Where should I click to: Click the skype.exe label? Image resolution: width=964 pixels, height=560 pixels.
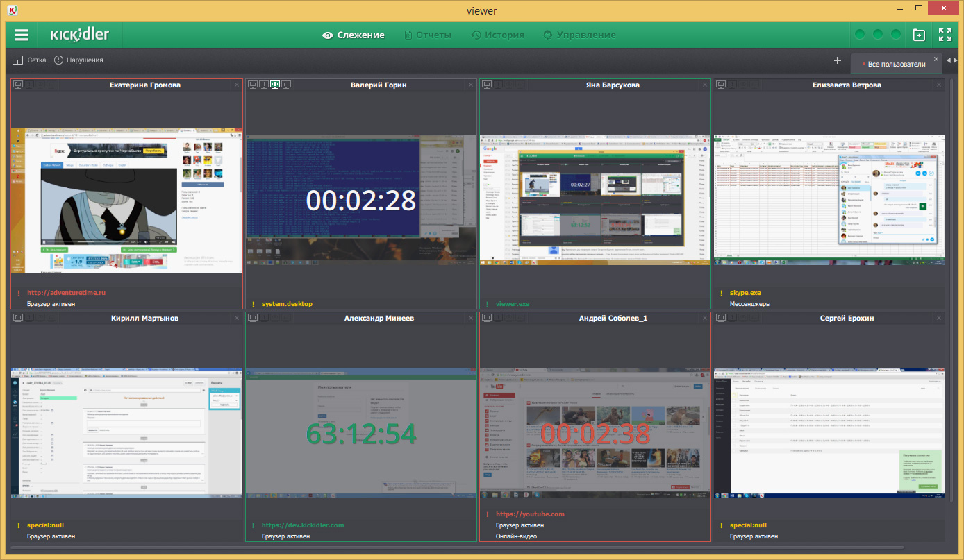point(746,293)
